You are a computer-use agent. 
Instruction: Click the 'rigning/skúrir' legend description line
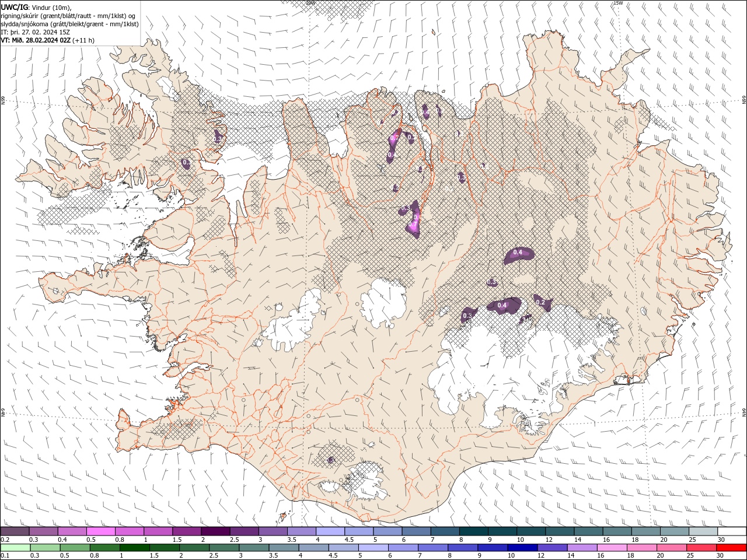point(69,16)
